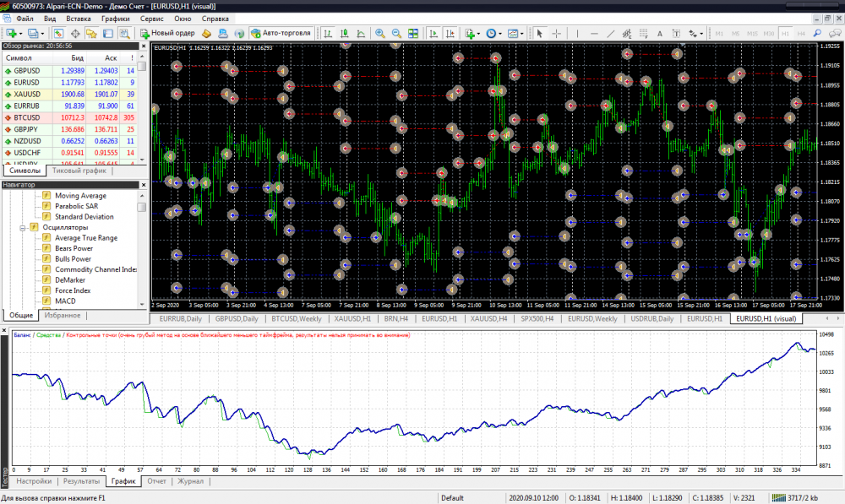The image size is (845, 504).
Task: Toggle the Market Watch window icon
Action: click(58, 34)
